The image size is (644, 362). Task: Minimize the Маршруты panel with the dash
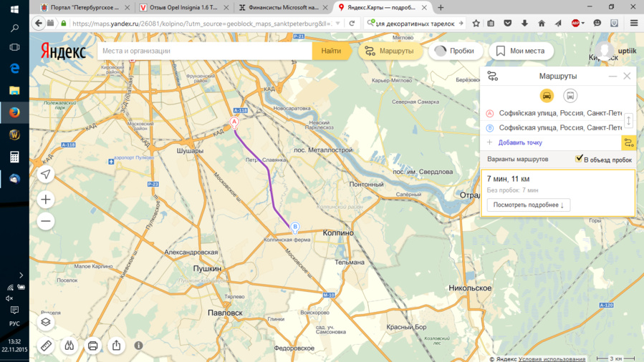pos(612,77)
